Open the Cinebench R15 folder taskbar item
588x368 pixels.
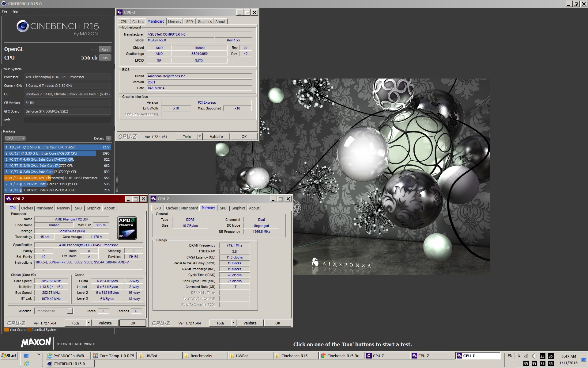click(296, 356)
